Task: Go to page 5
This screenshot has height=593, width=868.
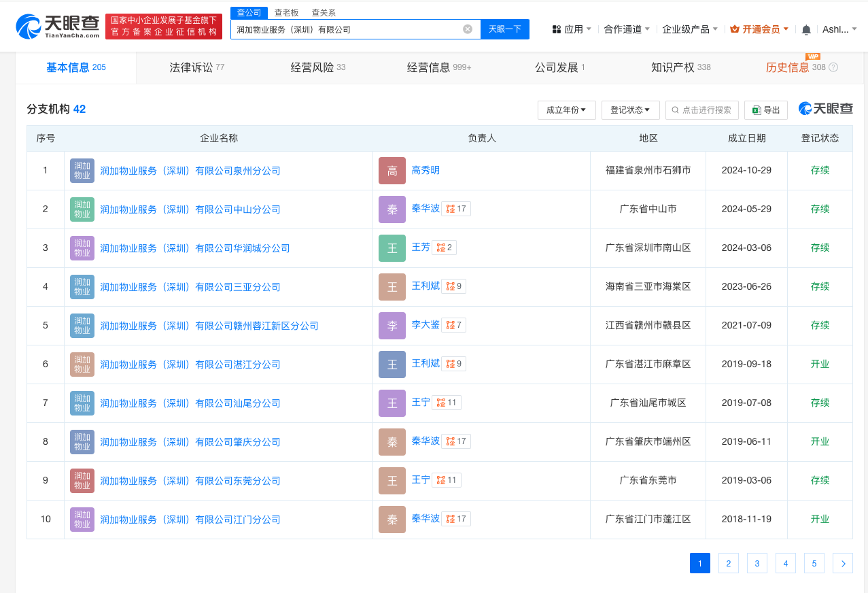Action: (814, 563)
